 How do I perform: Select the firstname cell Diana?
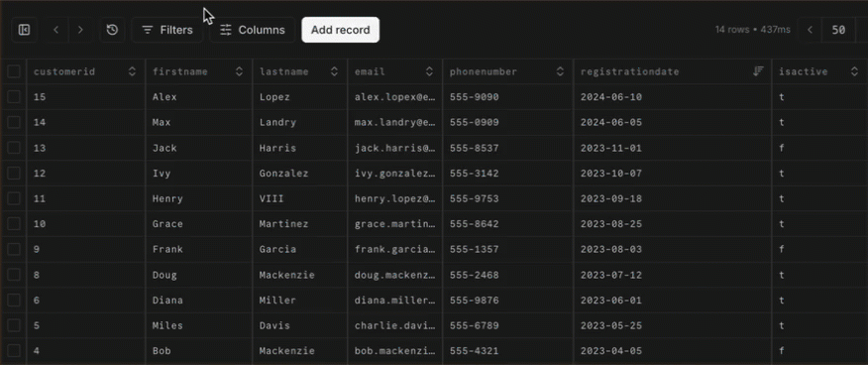[199, 301]
